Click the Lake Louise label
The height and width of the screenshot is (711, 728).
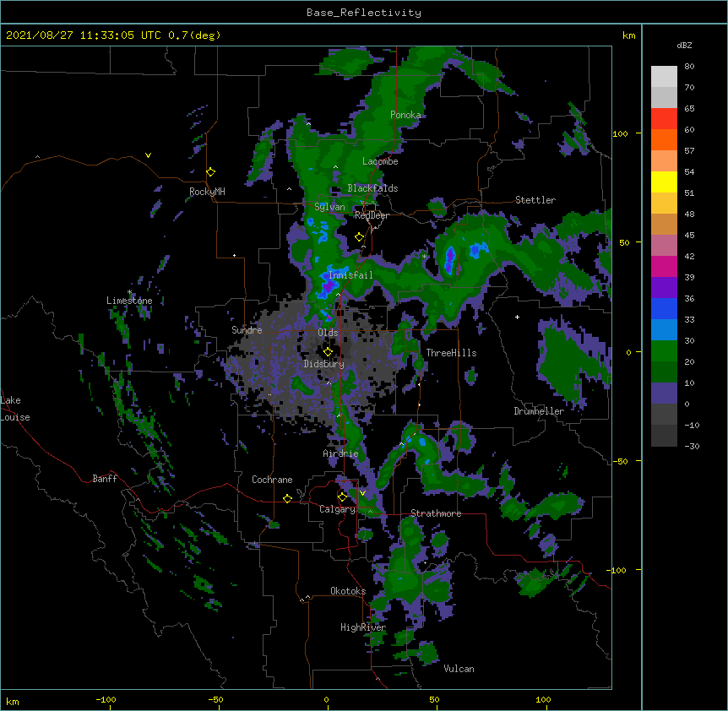[x=15, y=409]
